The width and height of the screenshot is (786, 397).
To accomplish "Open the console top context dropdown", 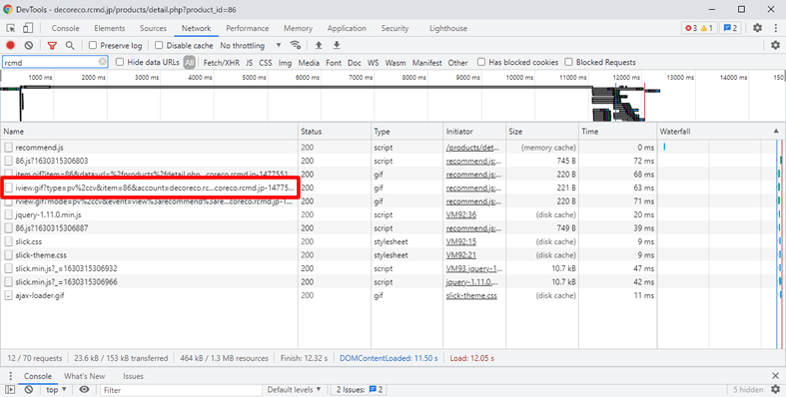I will click(x=56, y=389).
